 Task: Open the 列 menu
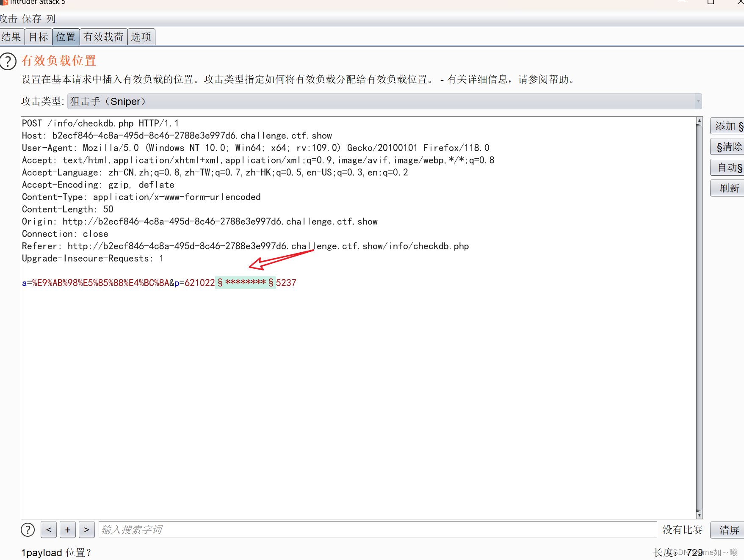(51, 19)
